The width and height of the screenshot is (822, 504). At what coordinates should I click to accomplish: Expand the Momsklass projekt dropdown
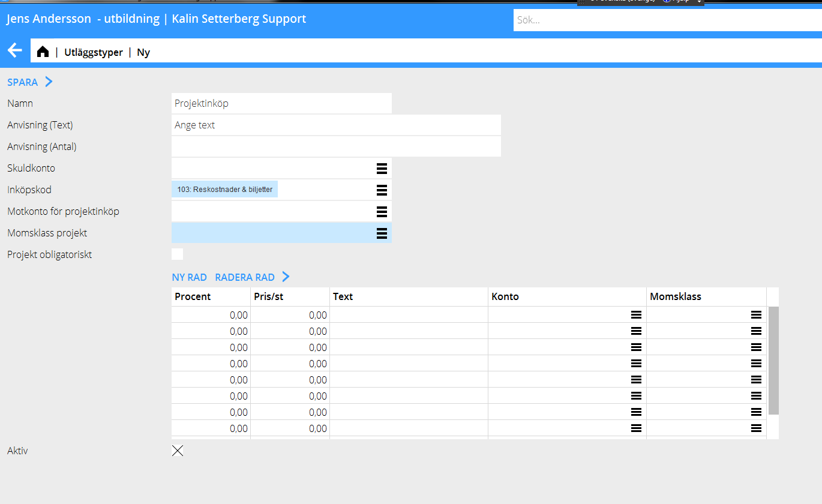tap(382, 233)
